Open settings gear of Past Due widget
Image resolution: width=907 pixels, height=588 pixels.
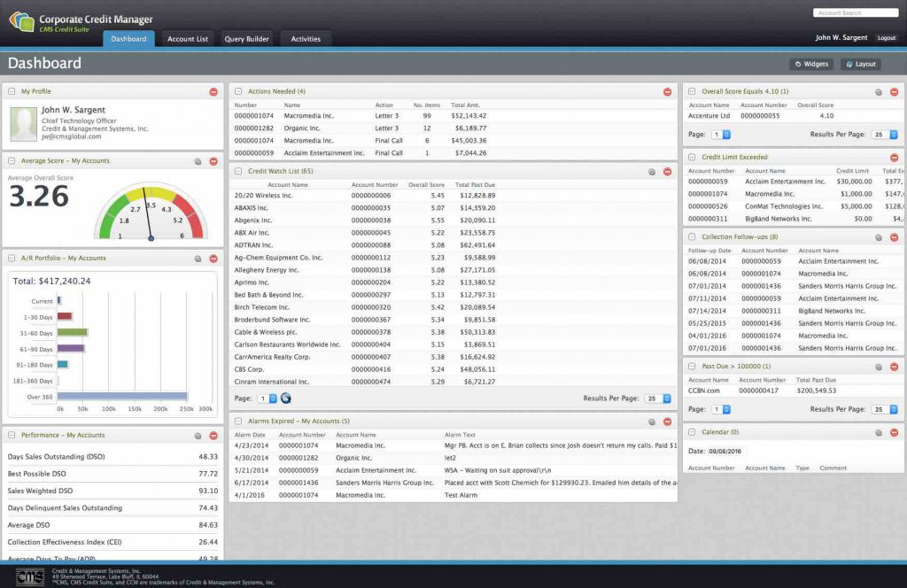879,367
